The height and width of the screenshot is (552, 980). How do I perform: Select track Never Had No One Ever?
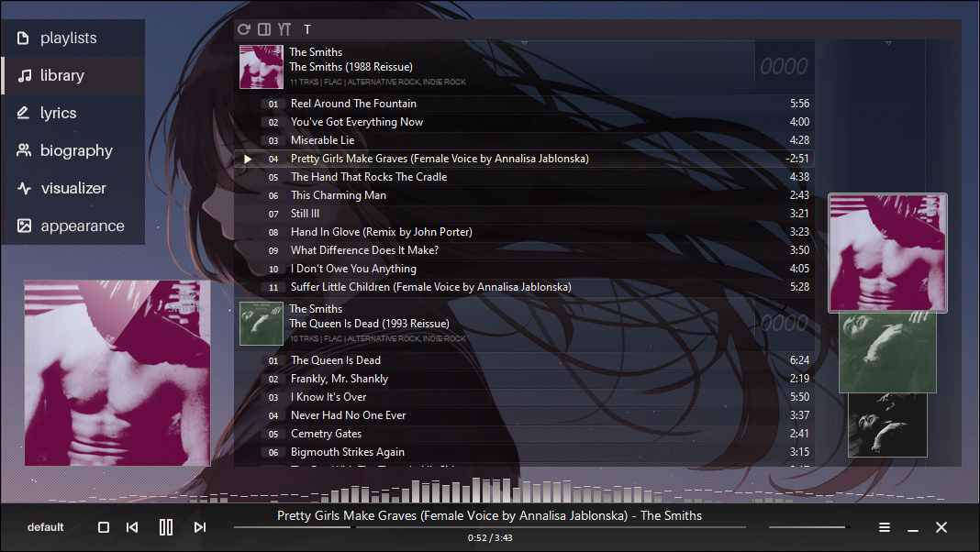tap(524, 415)
